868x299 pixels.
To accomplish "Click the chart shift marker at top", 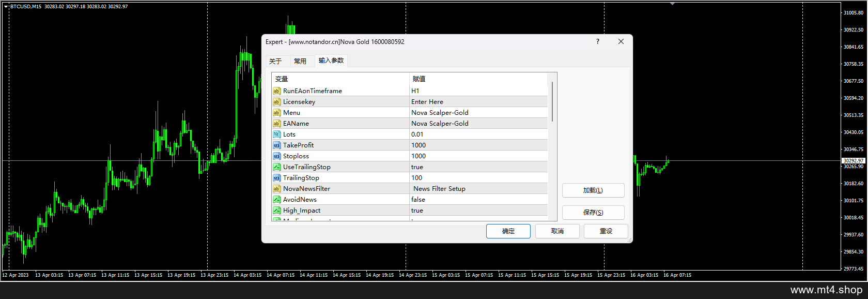I will pos(672,4).
